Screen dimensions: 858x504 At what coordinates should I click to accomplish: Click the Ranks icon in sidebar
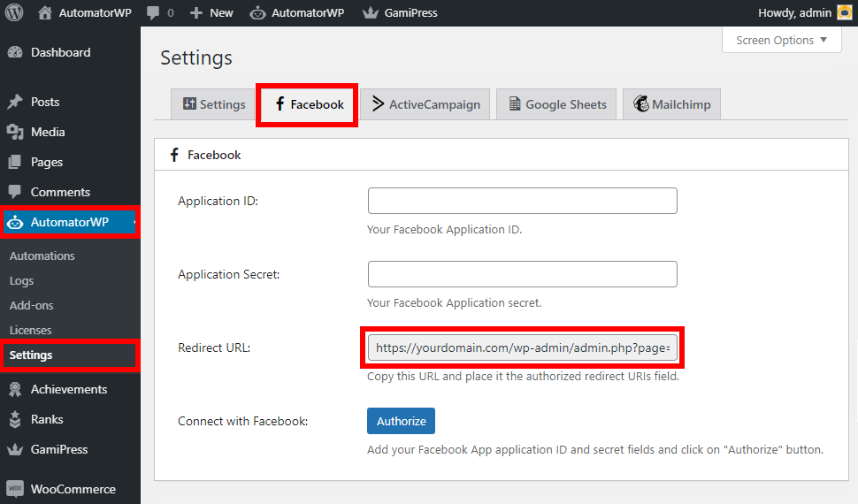pyautogui.click(x=15, y=419)
